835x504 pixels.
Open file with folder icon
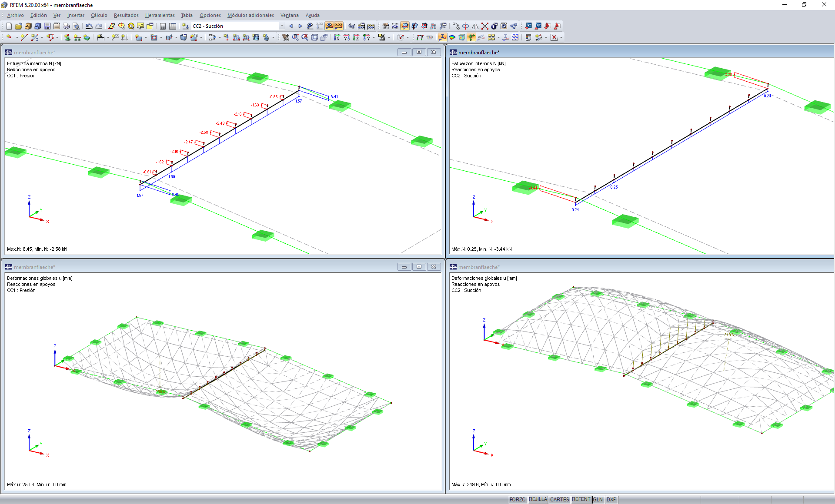point(18,26)
